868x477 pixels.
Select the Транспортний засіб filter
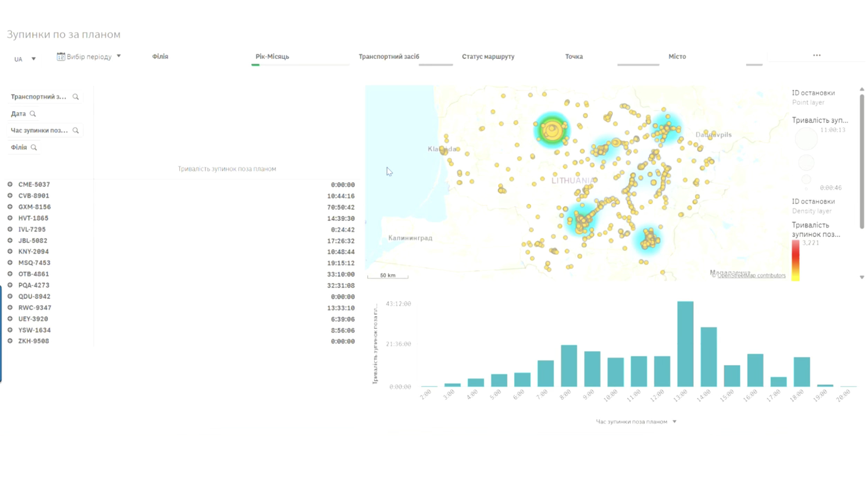(389, 56)
